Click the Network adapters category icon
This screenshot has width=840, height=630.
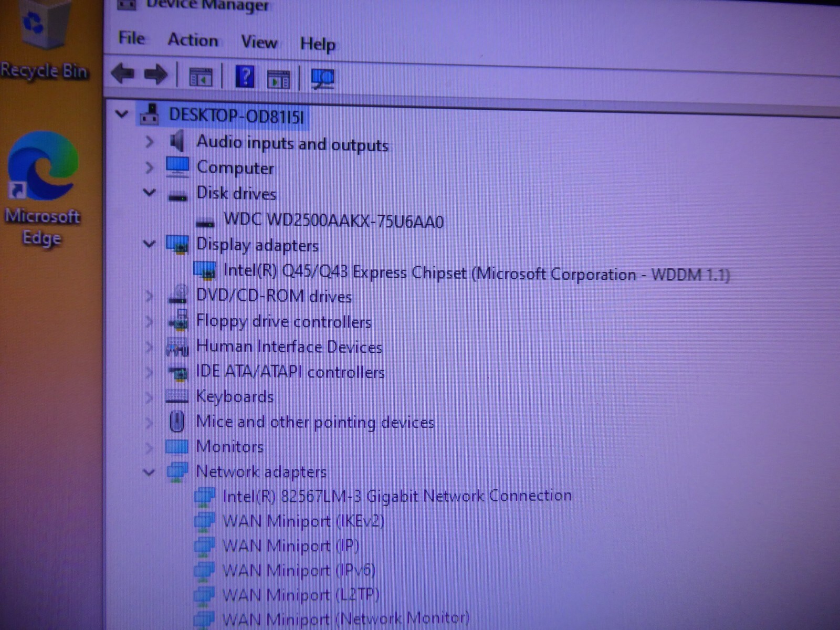[x=177, y=471]
